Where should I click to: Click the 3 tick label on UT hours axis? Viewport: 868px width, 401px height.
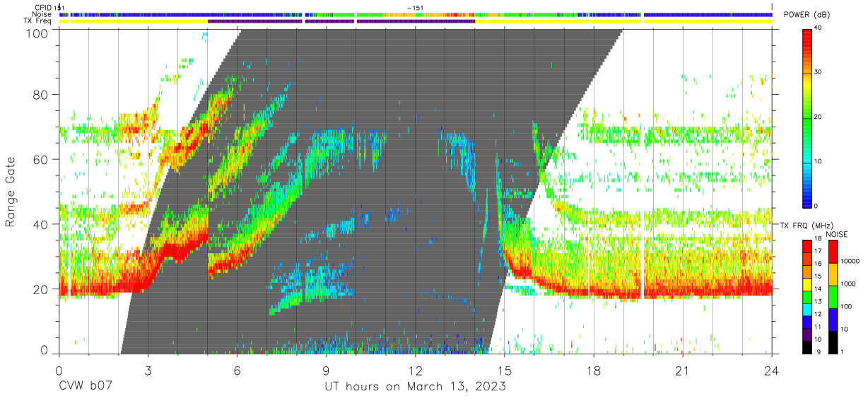tap(148, 371)
